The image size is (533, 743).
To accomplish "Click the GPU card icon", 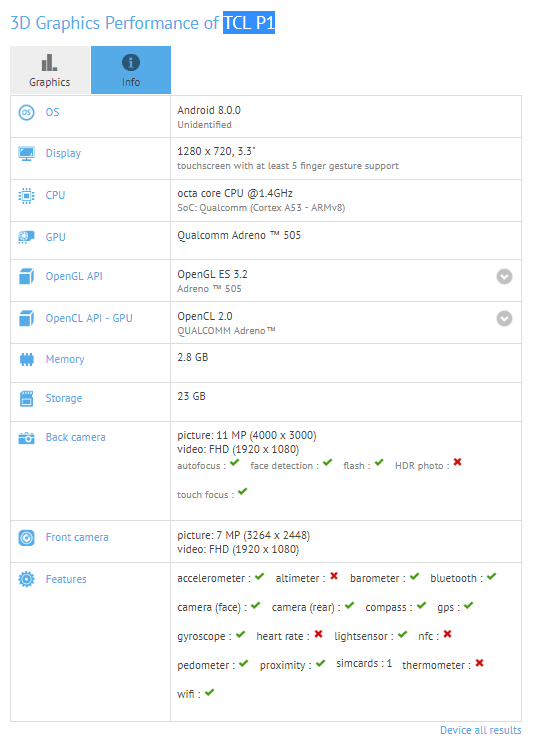I will coord(27,237).
